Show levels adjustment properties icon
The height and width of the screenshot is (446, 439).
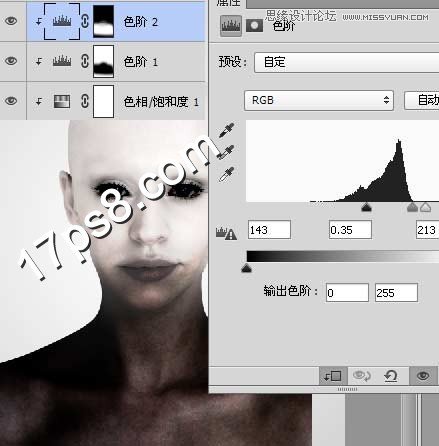point(231,26)
